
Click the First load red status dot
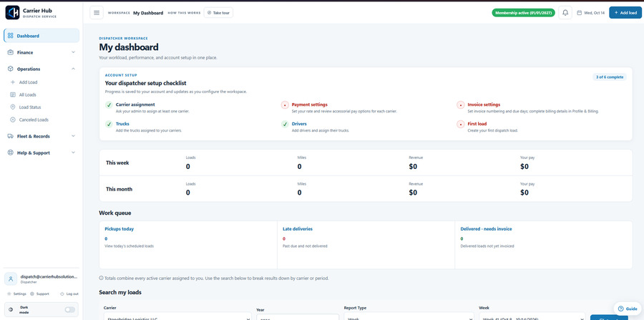pyautogui.click(x=460, y=124)
